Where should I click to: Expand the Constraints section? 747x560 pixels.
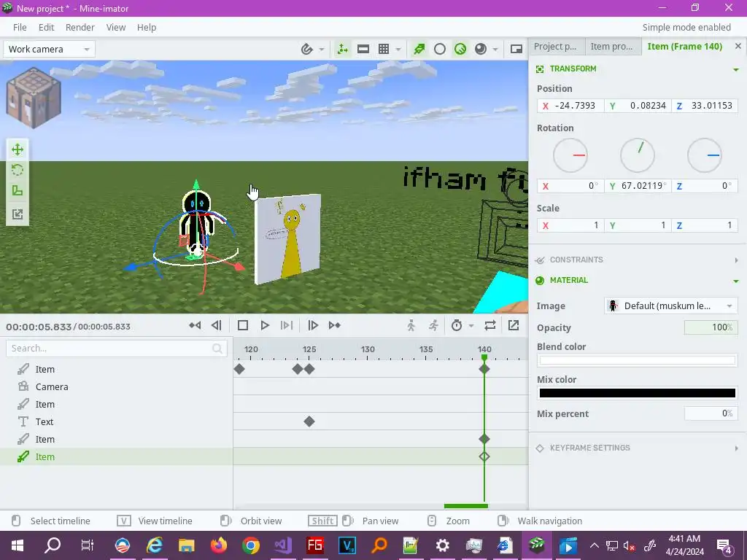pyautogui.click(x=736, y=260)
